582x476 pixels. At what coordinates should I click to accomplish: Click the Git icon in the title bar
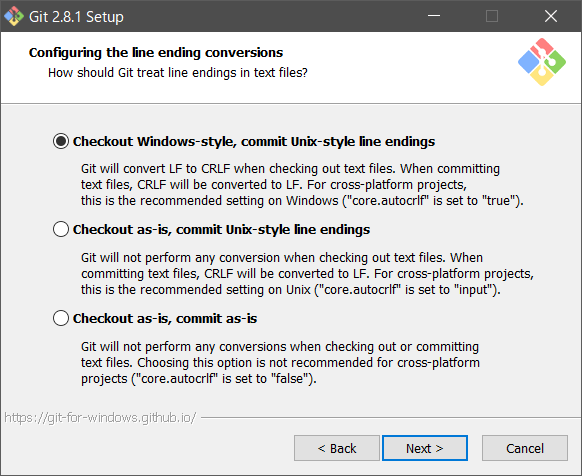14,16
